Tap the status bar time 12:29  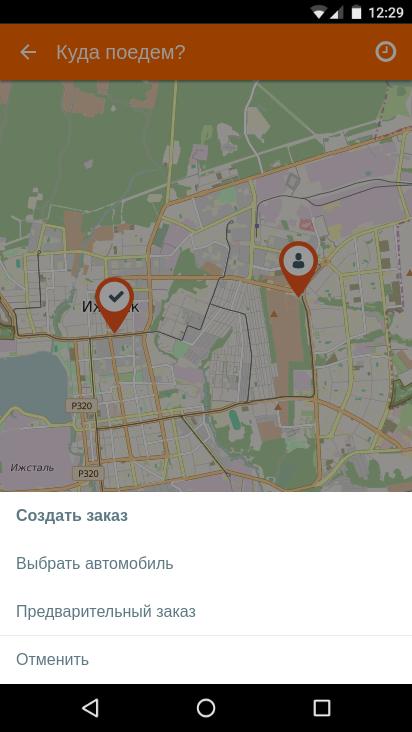click(385, 13)
